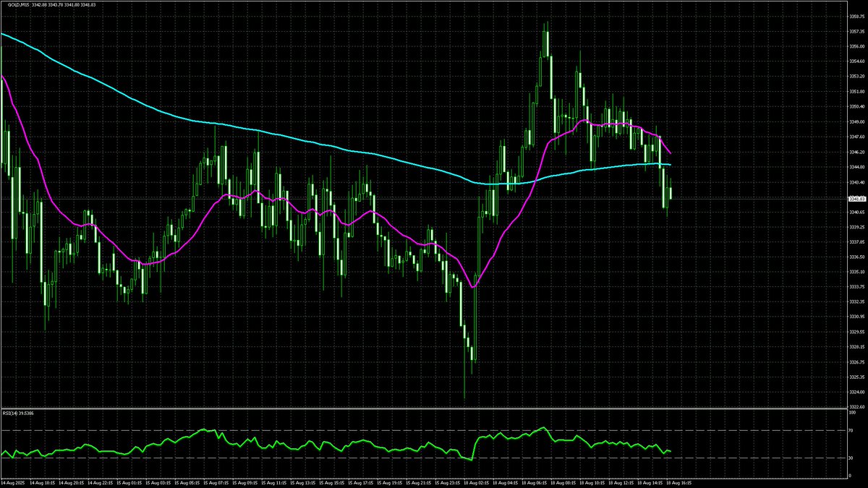
Task: Click the separator between chart and RSI panel
Action: [x=423, y=408]
